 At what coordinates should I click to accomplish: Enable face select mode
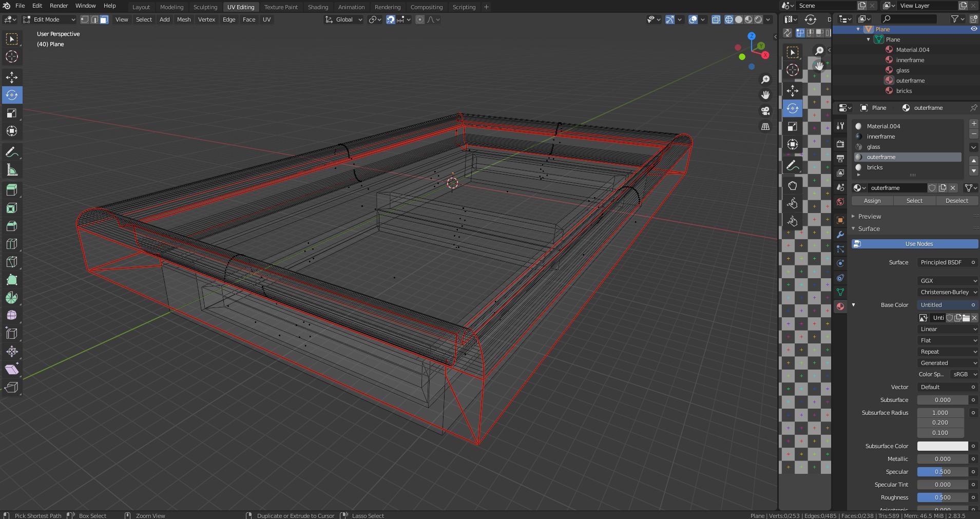[x=104, y=20]
